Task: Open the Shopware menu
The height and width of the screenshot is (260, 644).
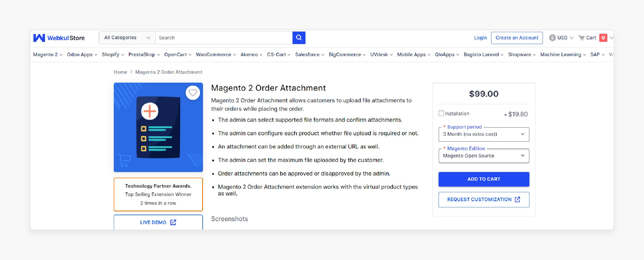Action: click(x=522, y=55)
